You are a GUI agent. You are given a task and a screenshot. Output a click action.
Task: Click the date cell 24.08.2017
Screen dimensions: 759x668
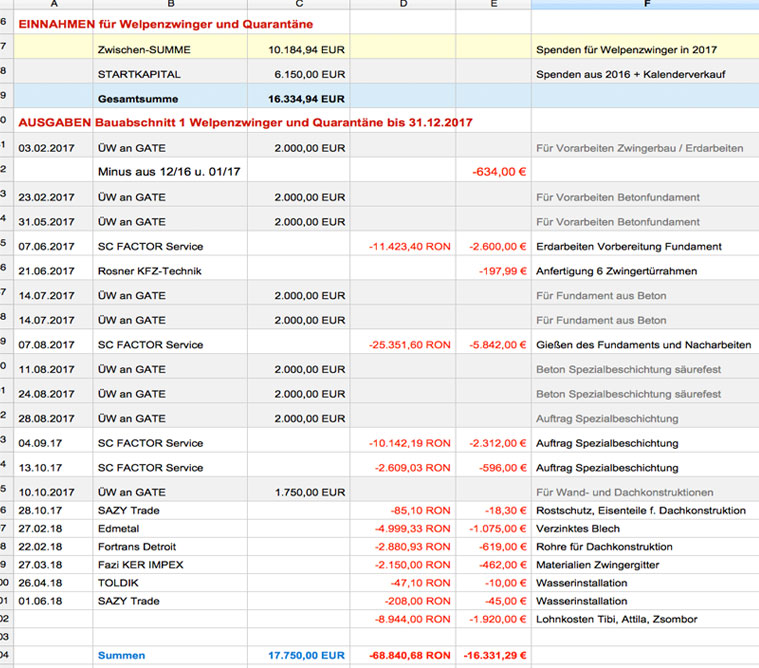53,391
